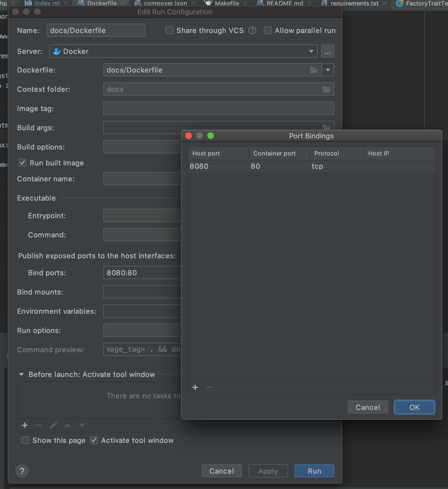This screenshot has height=489, width=448.
Task: Close the README.md editor tab
Action: (309, 3)
